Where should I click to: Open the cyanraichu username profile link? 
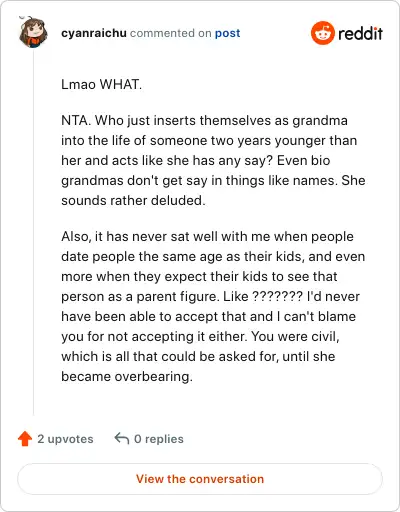[94, 33]
